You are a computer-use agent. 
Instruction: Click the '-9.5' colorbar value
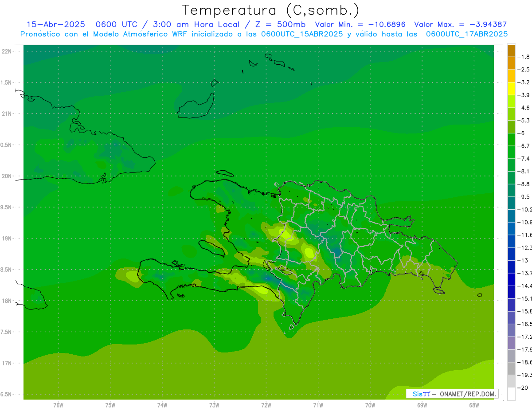(524, 197)
